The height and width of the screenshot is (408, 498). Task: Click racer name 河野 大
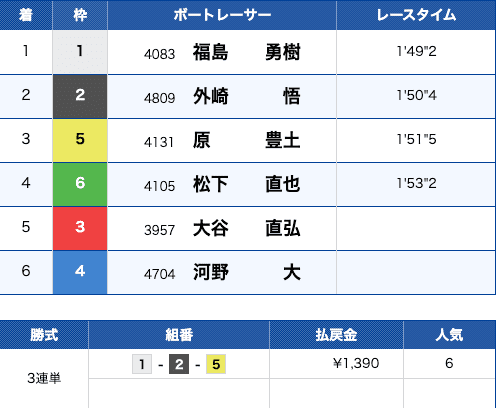point(247,272)
